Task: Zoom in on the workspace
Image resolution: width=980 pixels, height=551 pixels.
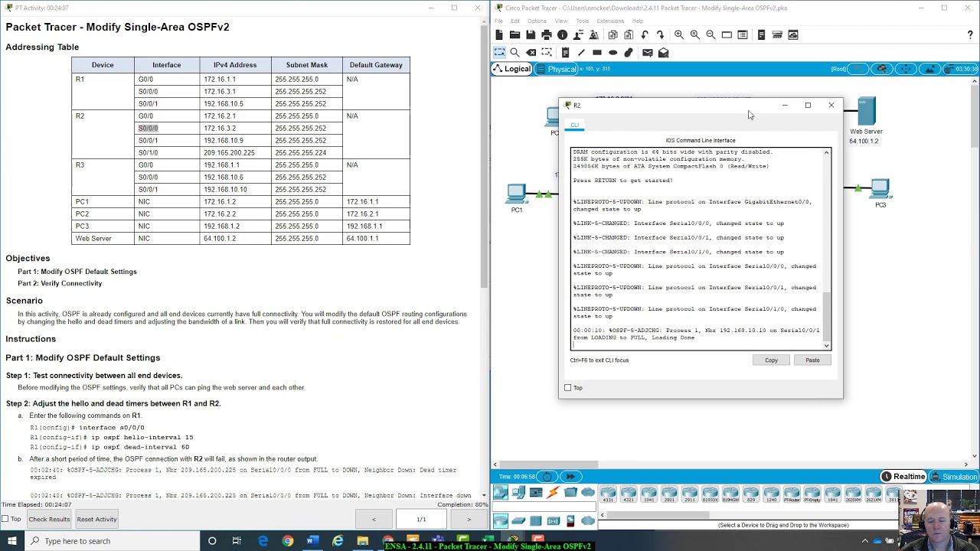Action: [678, 35]
